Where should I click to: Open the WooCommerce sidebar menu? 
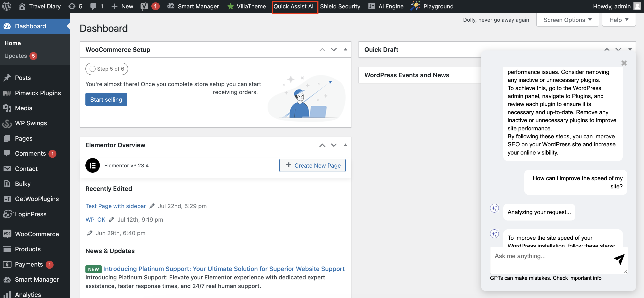(x=37, y=234)
